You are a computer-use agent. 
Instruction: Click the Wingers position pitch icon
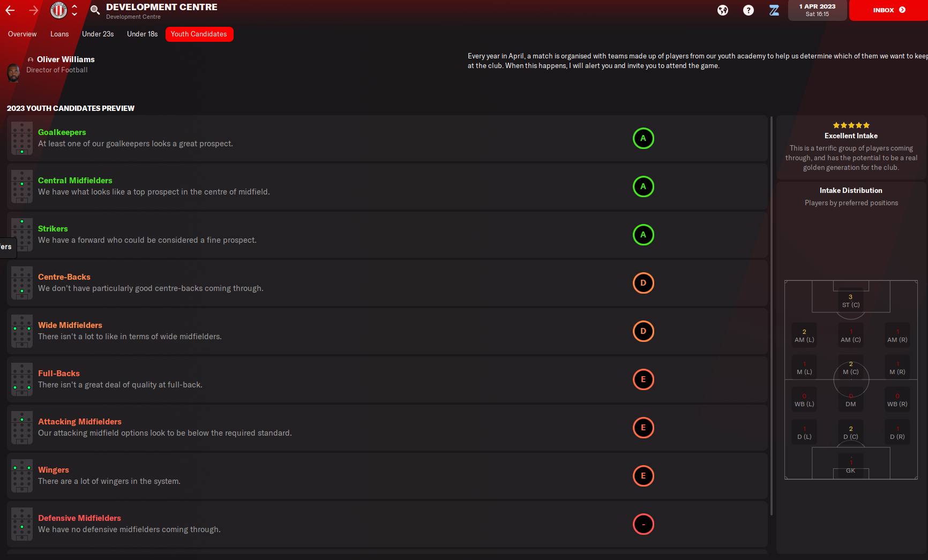[x=22, y=476]
